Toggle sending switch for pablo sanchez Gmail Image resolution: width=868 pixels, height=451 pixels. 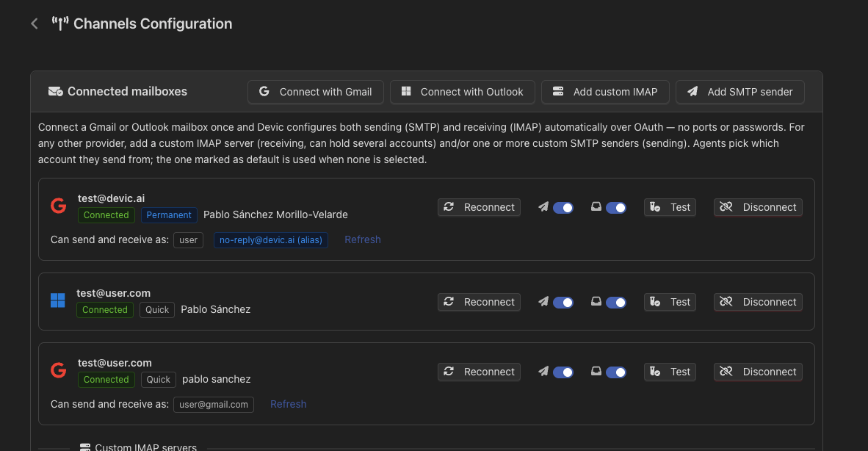(x=563, y=372)
